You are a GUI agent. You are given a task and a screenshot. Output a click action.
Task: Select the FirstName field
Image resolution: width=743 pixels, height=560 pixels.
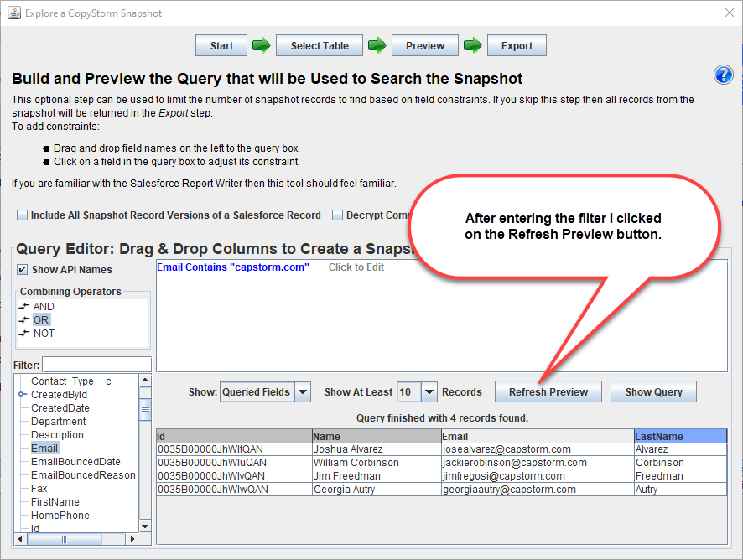tap(55, 501)
